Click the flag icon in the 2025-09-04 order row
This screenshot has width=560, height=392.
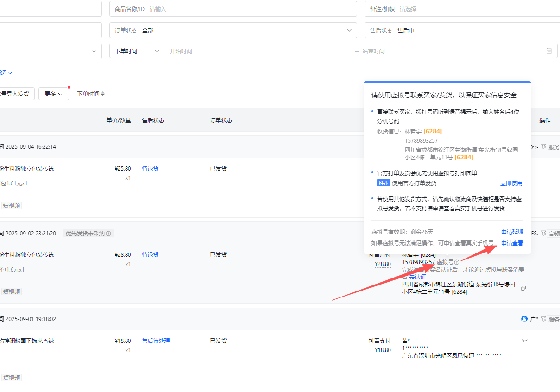coord(543,146)
